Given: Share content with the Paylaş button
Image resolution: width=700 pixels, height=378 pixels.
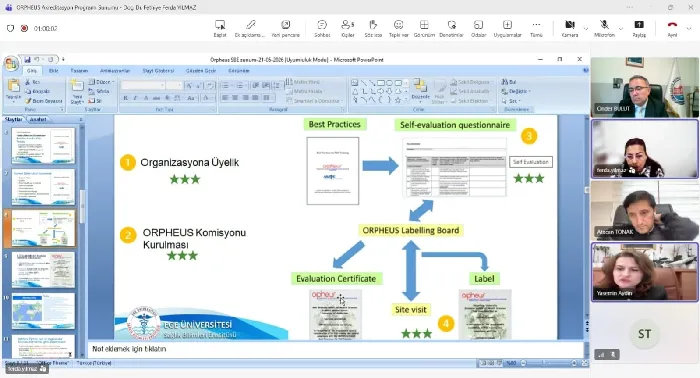Looking at the screenshot, I should 639,28.
